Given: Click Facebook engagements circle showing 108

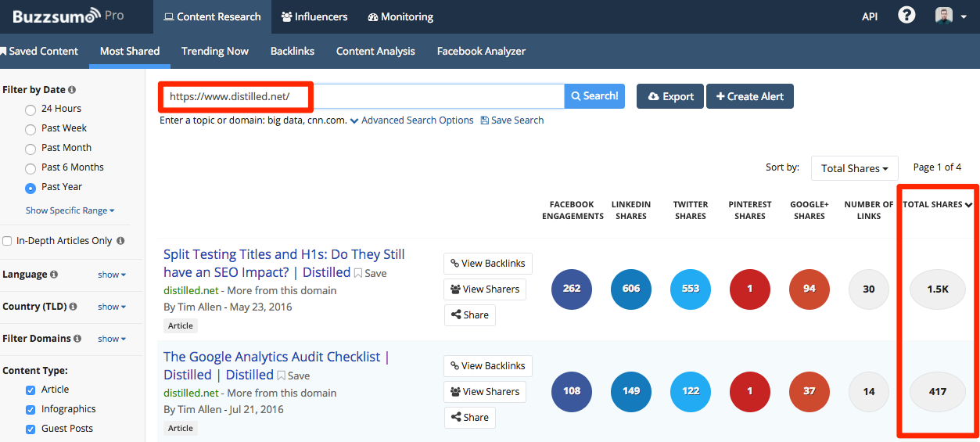Looking at the screenshot, I should tap(572, 391).
